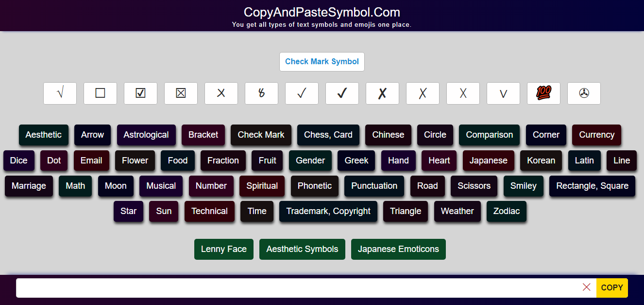644x305 pixels.
Task: Open the Smiley category
Action: (524, 186)
